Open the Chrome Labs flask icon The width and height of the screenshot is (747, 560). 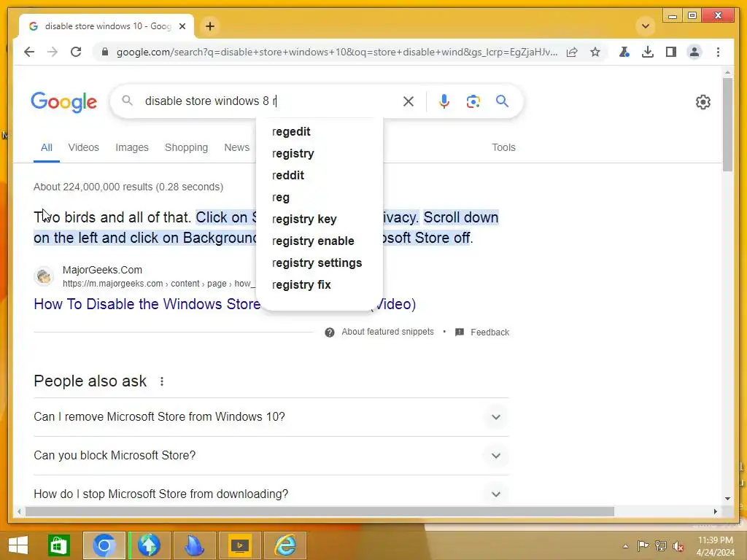[624, 52]
